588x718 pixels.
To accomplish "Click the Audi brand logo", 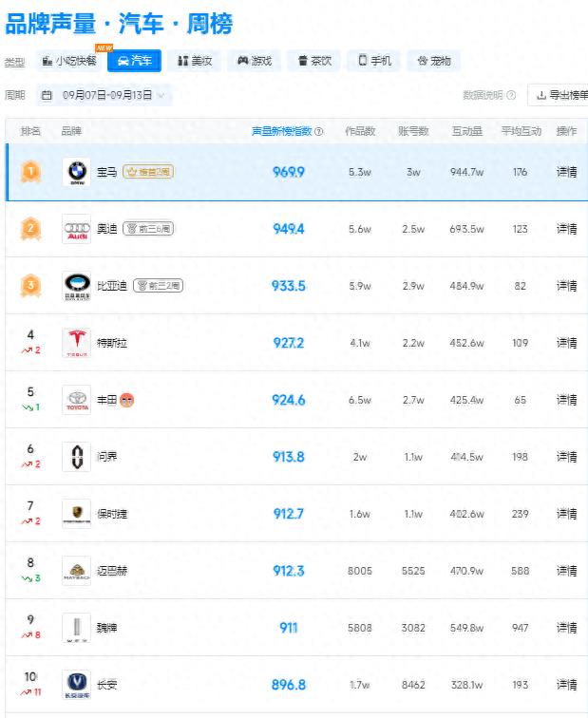I will (x=76, y=229).
